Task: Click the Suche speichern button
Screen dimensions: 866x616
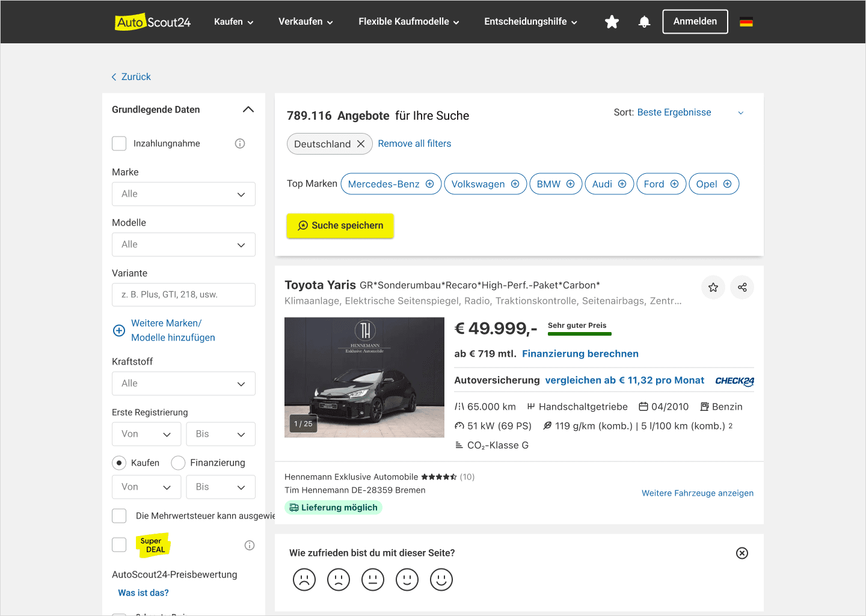Action: (x=340, y=226)
